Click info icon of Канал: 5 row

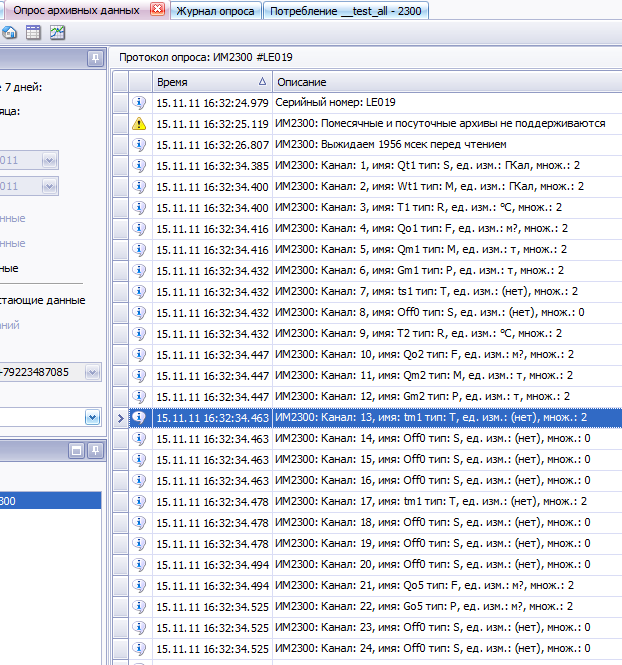(x=139, y=249)
